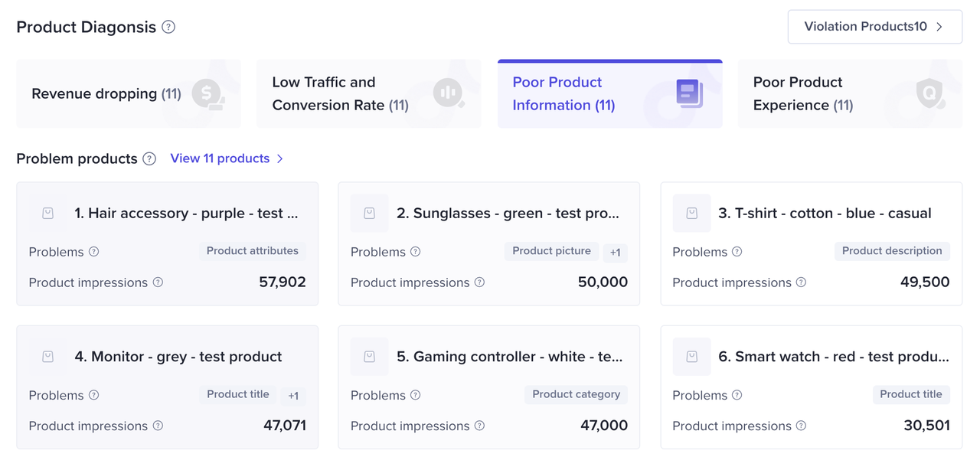Click Product impressions info icon in Monitor card
This screenshot has height=457, width=980.
pos(158,426)
